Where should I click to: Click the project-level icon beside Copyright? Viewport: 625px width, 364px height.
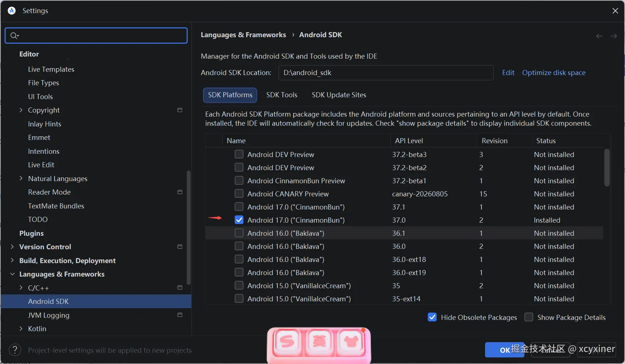tap(180, 110)
